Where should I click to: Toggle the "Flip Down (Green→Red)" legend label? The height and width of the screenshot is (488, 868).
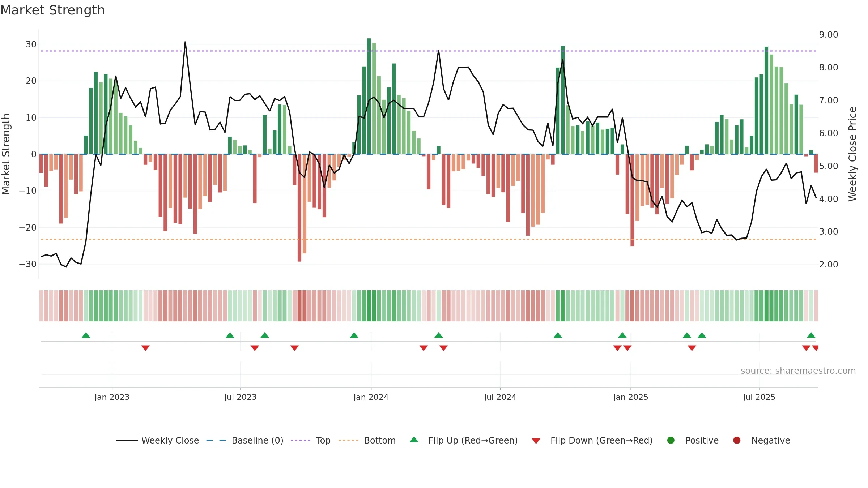pyautogui.click(x=601, y=441)
